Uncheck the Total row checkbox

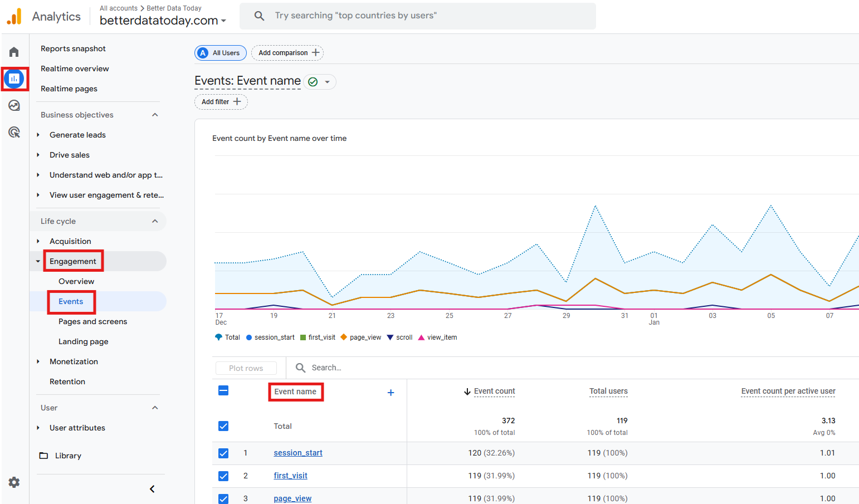[x=223, y=426]
